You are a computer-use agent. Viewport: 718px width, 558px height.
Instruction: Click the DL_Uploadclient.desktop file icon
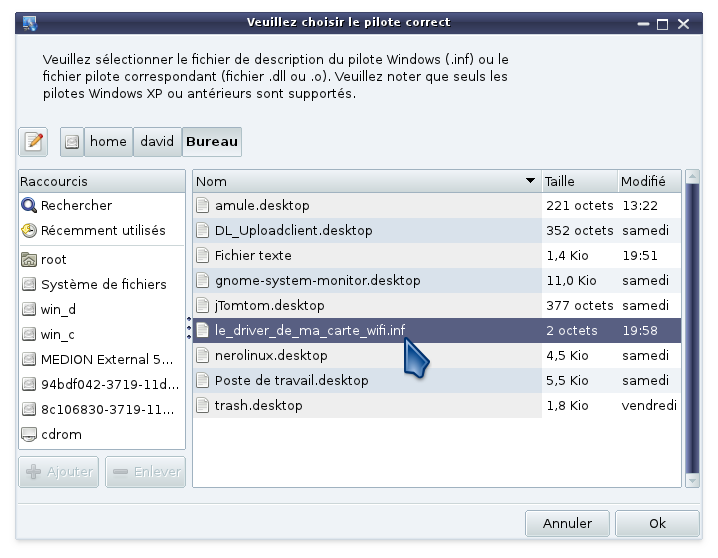coord(202,231)
